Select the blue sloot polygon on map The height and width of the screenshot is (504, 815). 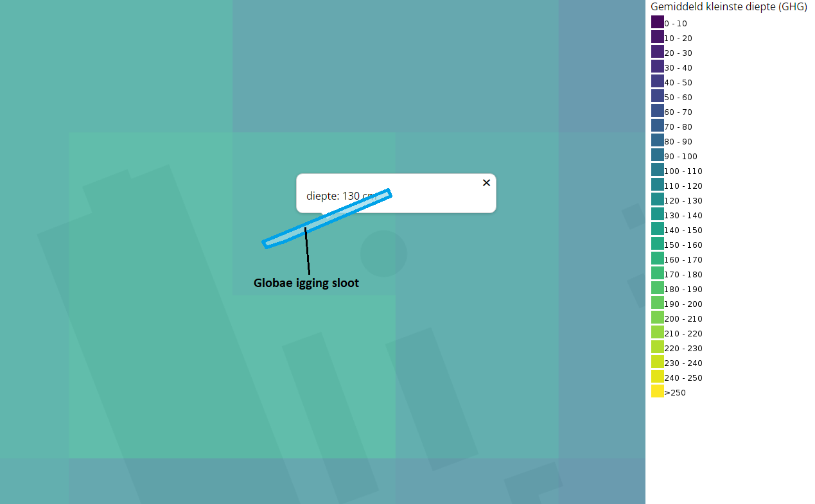327,218
